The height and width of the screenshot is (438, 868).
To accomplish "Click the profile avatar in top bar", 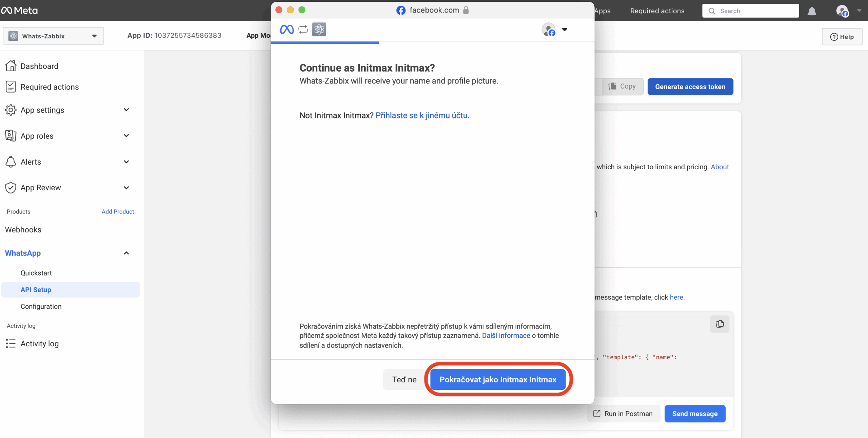I will point(842,11).
